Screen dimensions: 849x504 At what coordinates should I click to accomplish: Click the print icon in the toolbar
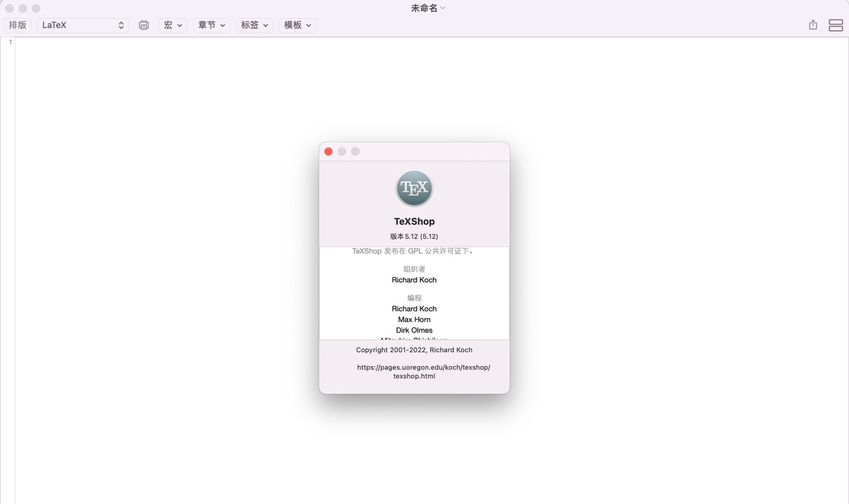[144, 25]
